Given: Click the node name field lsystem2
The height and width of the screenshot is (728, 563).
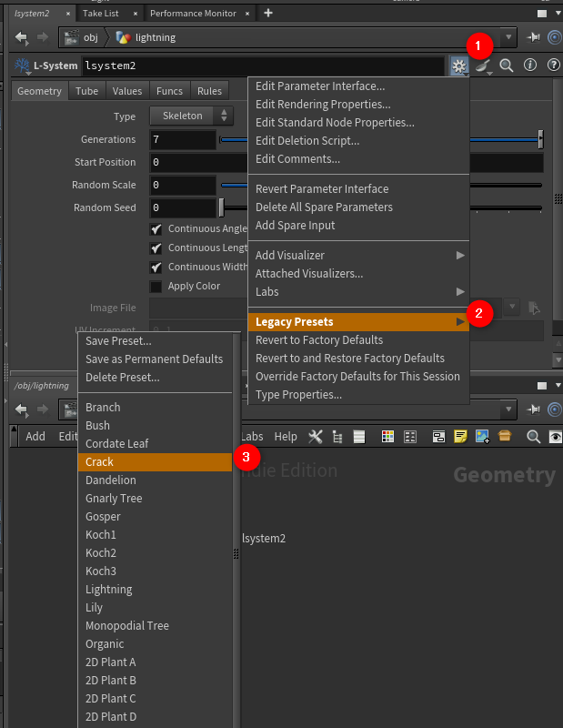Looking at the screenshot, I should pyautogui.click(x=264, y=66).
